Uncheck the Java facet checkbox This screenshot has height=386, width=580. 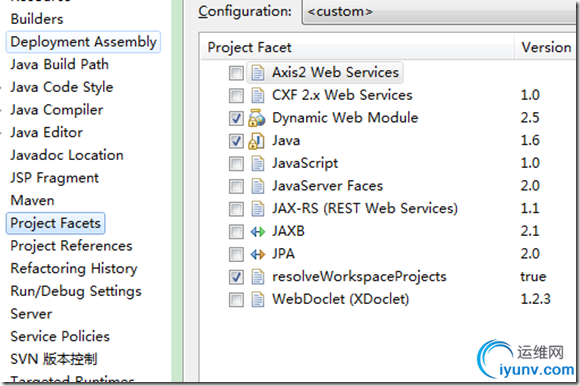[x=236, y=141]
